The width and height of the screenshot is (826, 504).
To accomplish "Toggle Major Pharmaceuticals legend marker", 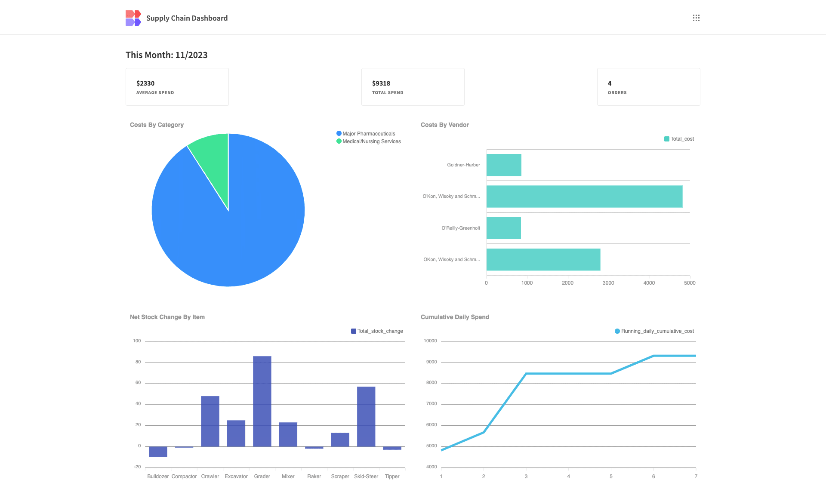I will click(339, 134).
